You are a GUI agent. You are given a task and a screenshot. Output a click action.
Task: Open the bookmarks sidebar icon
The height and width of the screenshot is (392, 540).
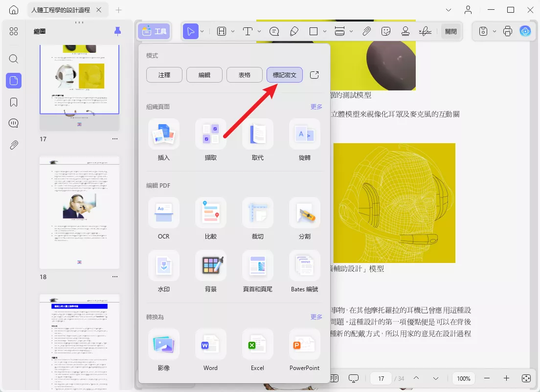pos(13,102)
